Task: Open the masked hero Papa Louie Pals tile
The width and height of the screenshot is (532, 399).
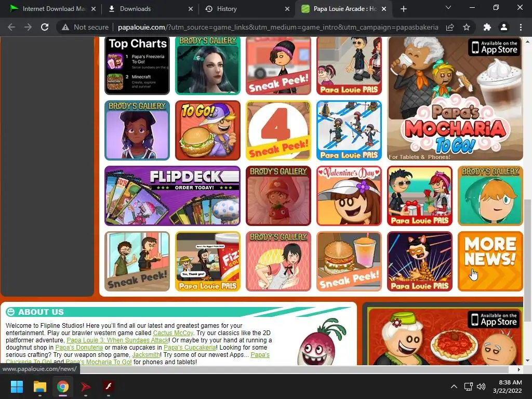Action: [x=419, y=261]
